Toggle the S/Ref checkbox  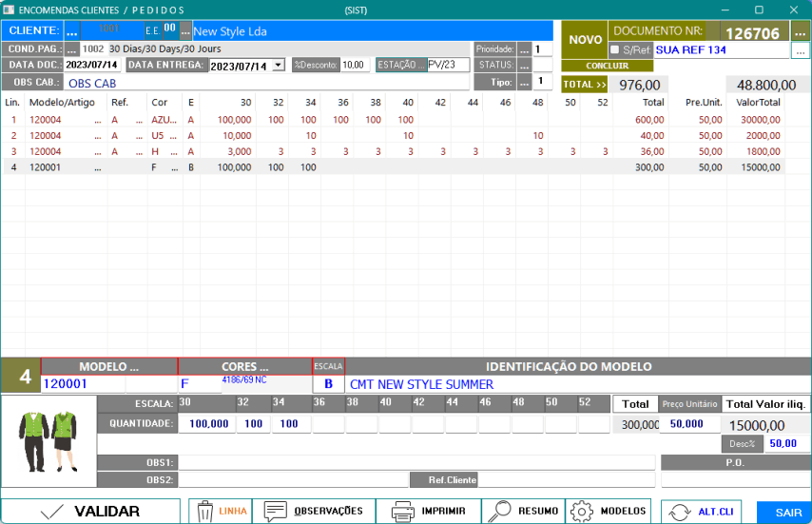[614, 49]
